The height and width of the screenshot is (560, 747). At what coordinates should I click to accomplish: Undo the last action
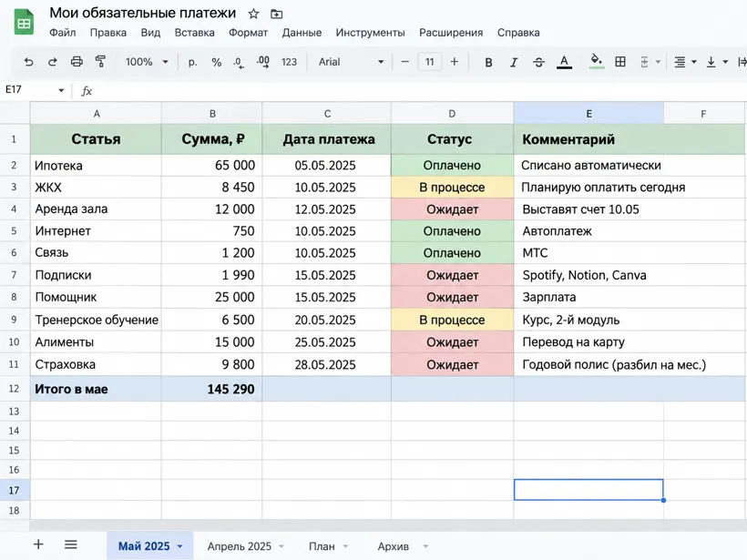[28, 62]
